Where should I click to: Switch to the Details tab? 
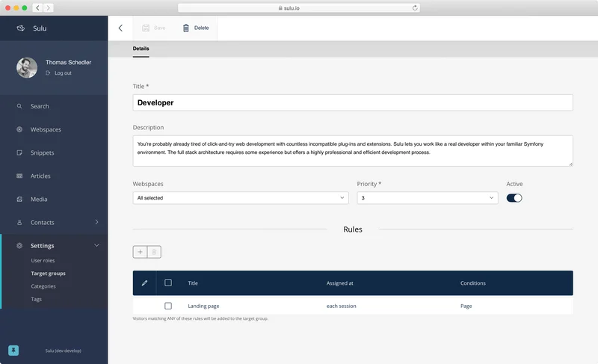pos(141,49)
